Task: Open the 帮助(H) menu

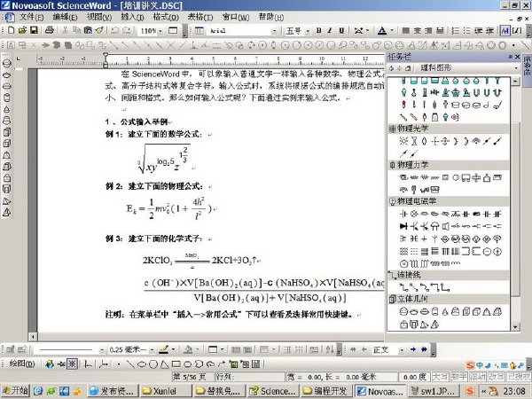Action: (271, 17)
